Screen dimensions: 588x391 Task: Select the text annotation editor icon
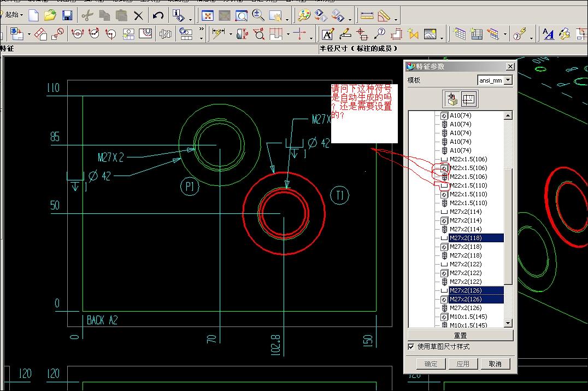(x=327, y=34)
